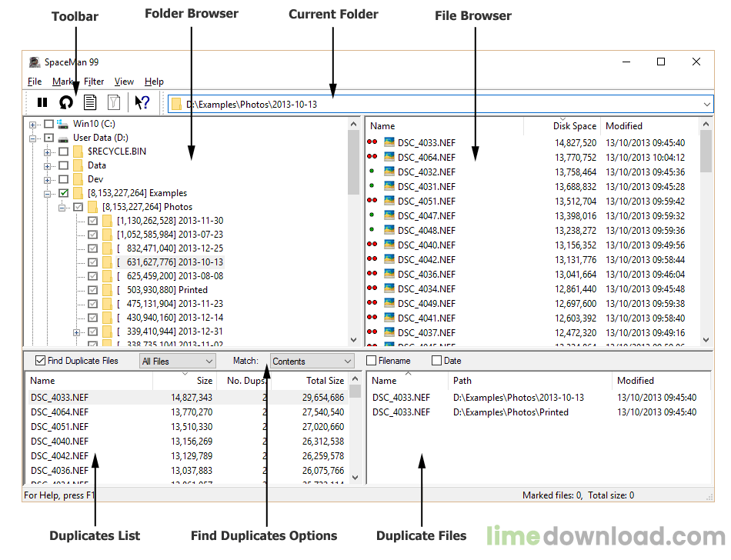Activate the context help pointer icon
Screen dimensions: 731x560
[142, 102]
